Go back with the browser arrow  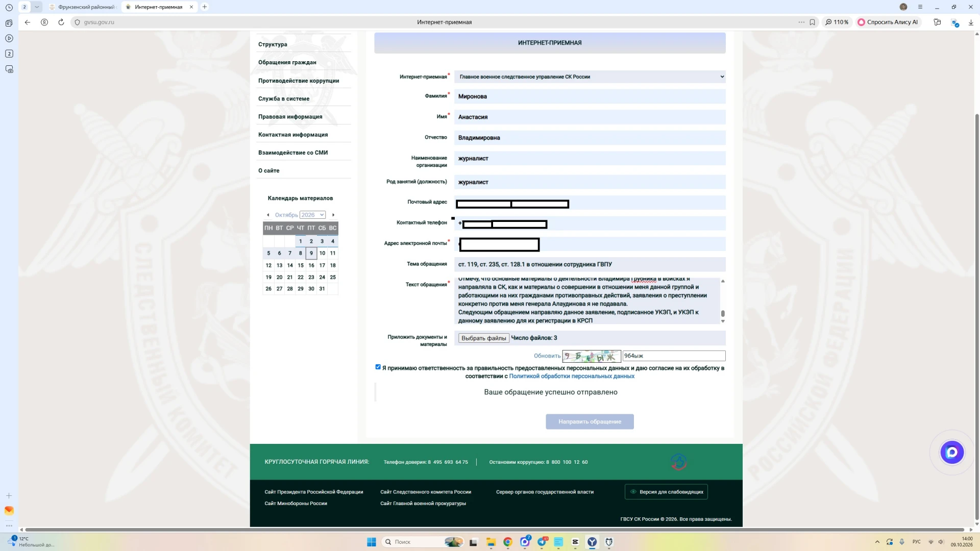(x=28, y=22)
